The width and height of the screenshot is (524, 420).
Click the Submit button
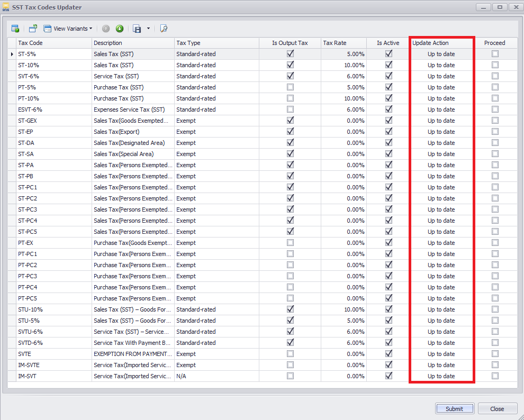click(x=455, y=409)
